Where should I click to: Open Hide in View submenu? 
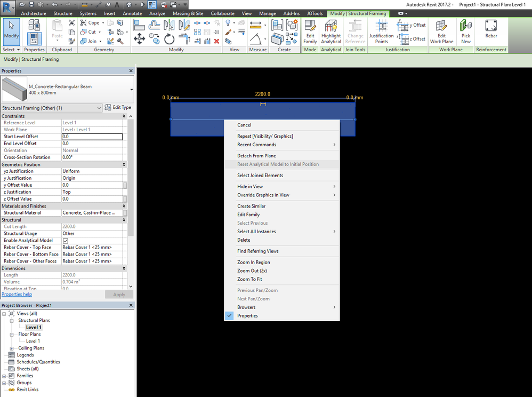[x=281, y=186]
